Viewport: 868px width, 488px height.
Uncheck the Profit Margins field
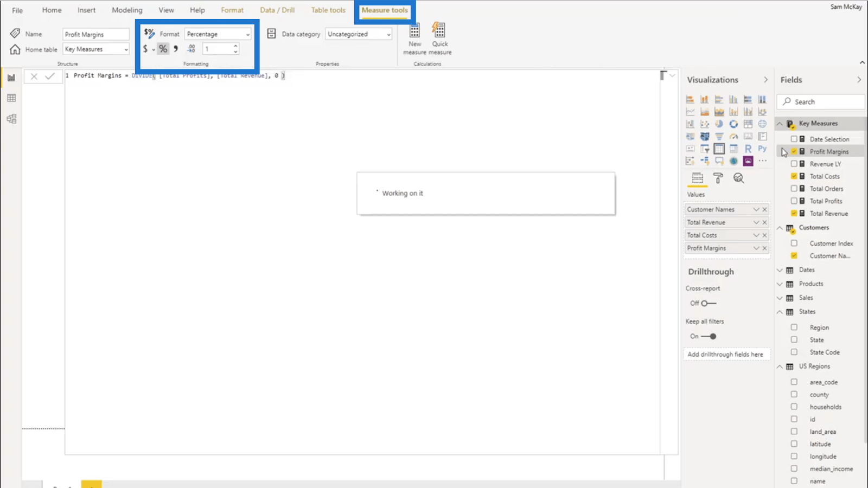(794, 152)
